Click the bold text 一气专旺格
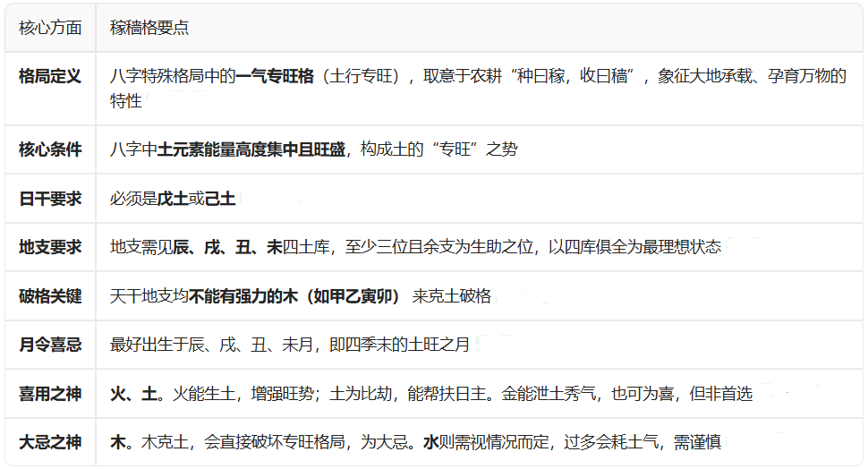Screen dimensions: 868x469 pos(275,77)
